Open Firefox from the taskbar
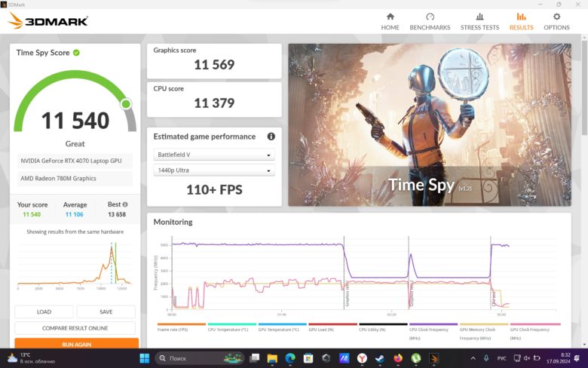 (x=397, y=358)
